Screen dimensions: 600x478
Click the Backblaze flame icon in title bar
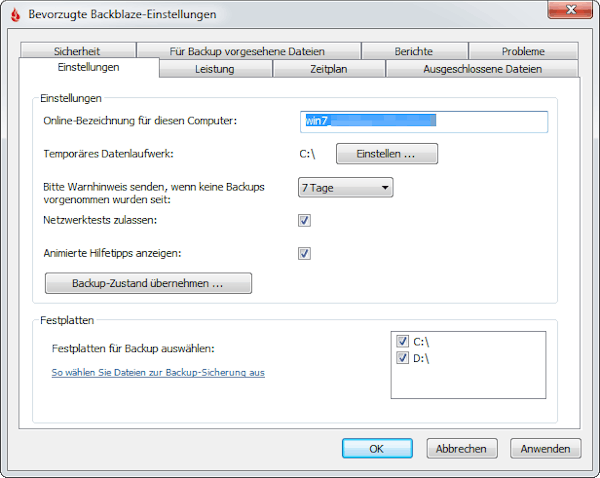pyautogui.click(x=15, y=15)
